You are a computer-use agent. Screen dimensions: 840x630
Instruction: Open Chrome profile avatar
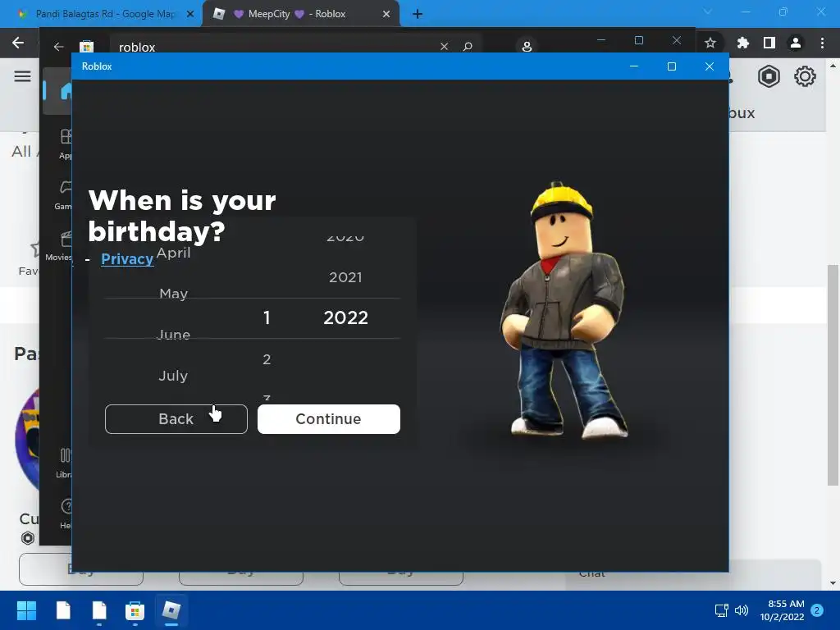coord(796,43)
